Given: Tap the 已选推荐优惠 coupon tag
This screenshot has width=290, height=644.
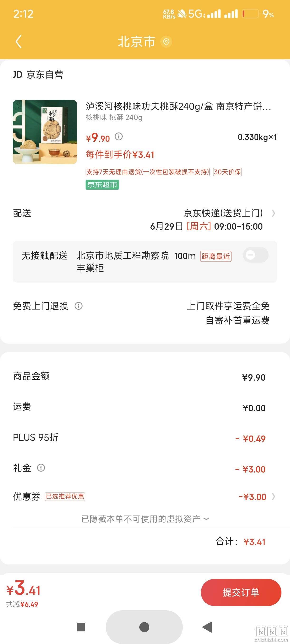Looking at the screenshot, I should 65,496.
